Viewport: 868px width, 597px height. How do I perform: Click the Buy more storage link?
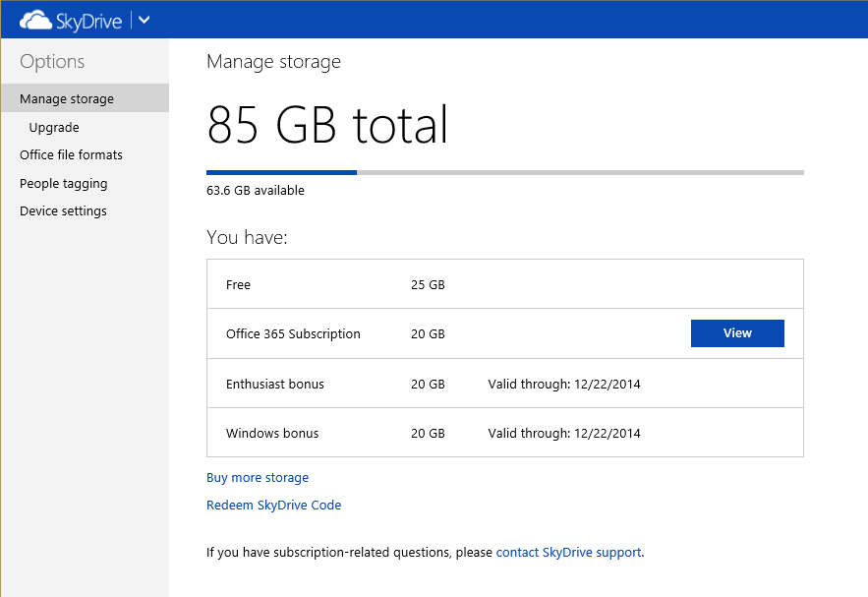tap(258, 478)
